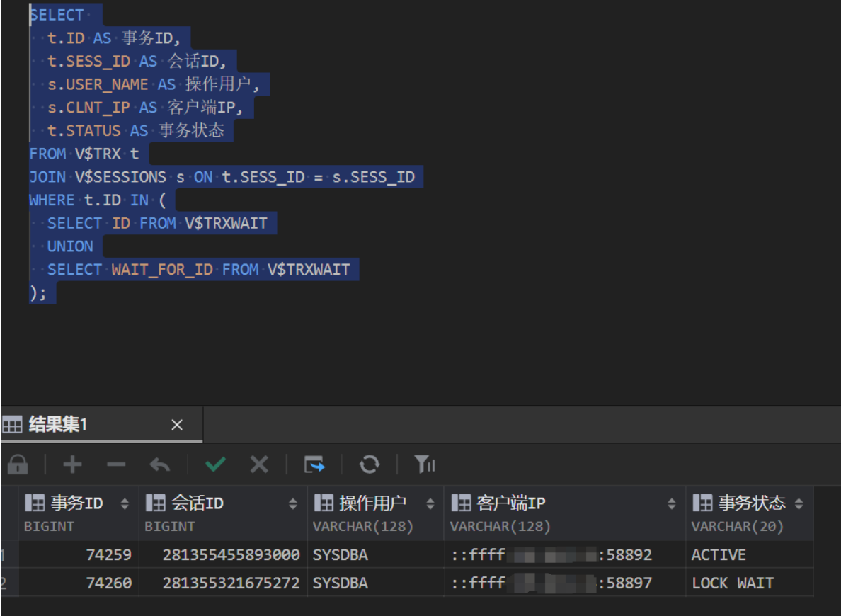Select row number 1 header
841x616 pixels.
click(9, 554)
